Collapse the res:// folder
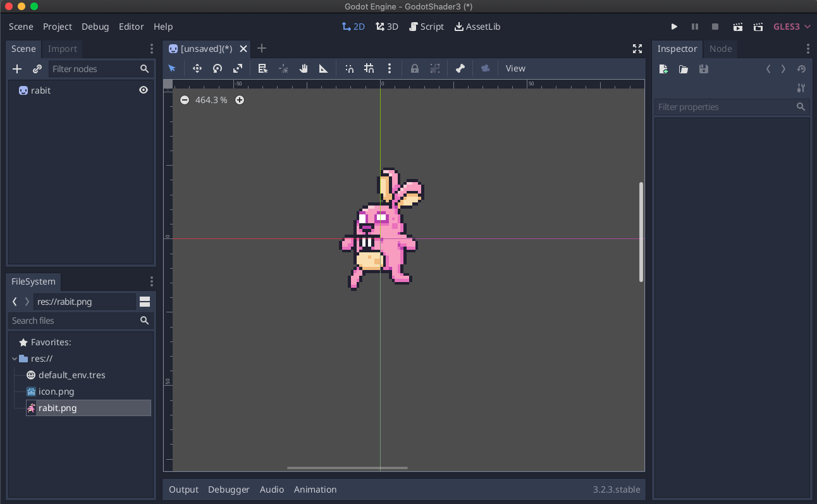This screenshot has height=504, width=817. coord(15,359)
